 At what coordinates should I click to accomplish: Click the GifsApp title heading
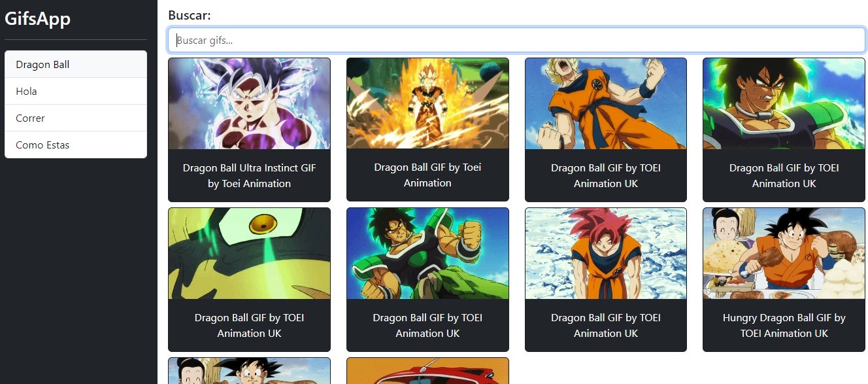point(38,19)
